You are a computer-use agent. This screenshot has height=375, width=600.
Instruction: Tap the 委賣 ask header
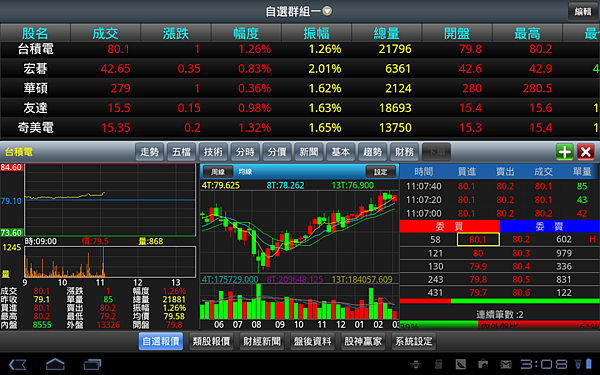549,226
